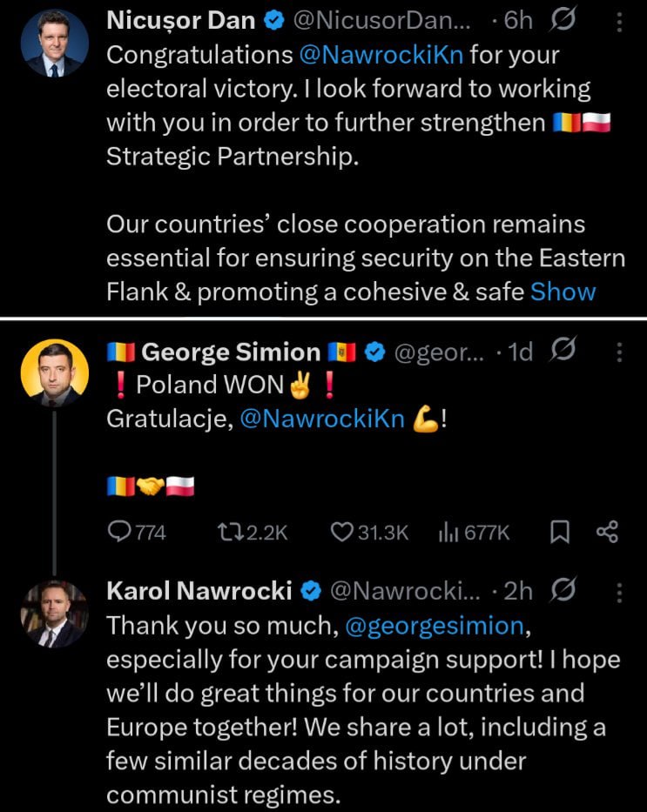Bookmark George Simion's tweet
Image resolution: width=647 pixels, height=812 pixels.
tap(557, 532)
